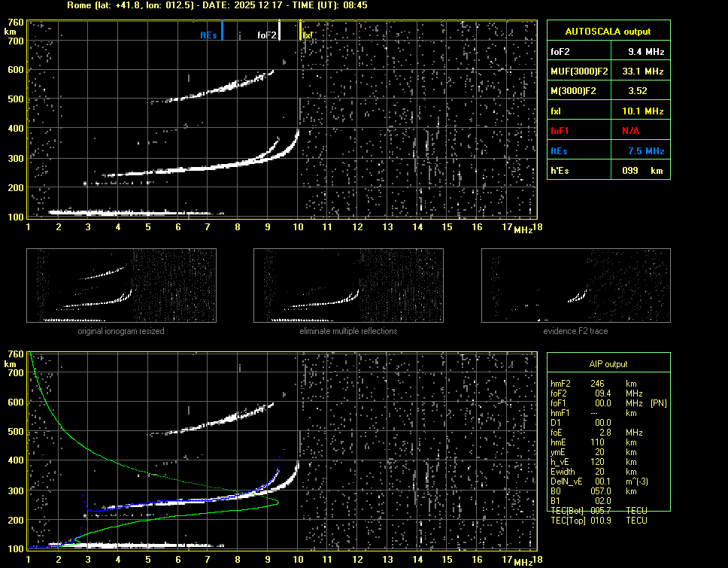This screenshot has height=568, width=728.
Task: Click the AIP output header
Action: pos(608,364)
